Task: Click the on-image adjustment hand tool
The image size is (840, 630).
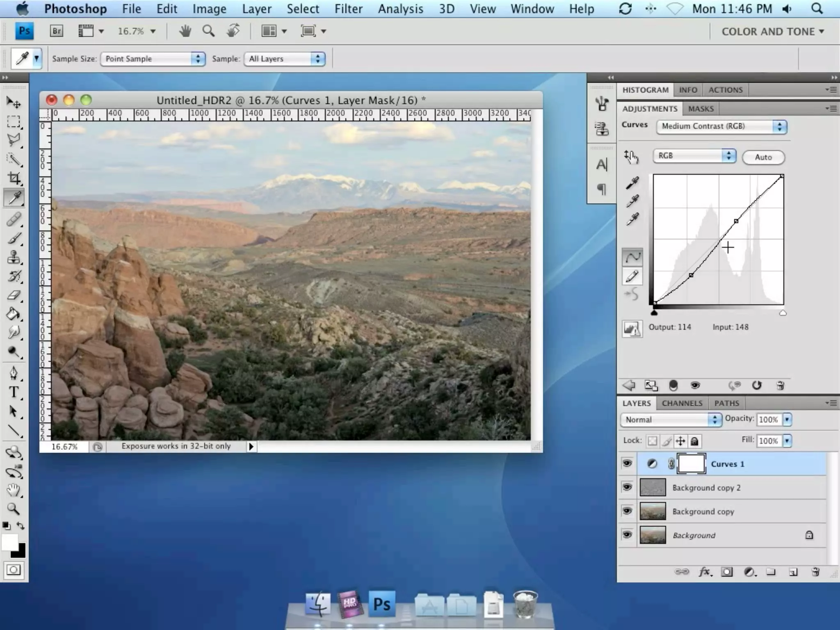Action: [632, 157]
